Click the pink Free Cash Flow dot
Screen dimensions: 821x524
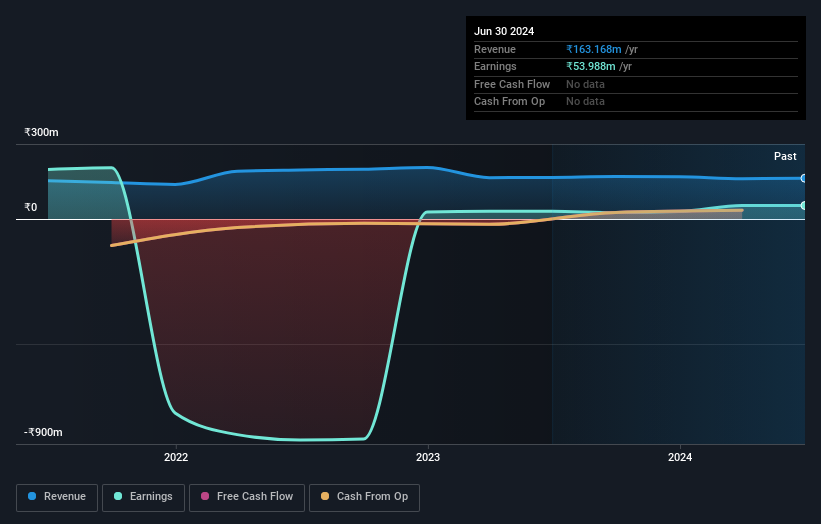click(x=205, y=496)
